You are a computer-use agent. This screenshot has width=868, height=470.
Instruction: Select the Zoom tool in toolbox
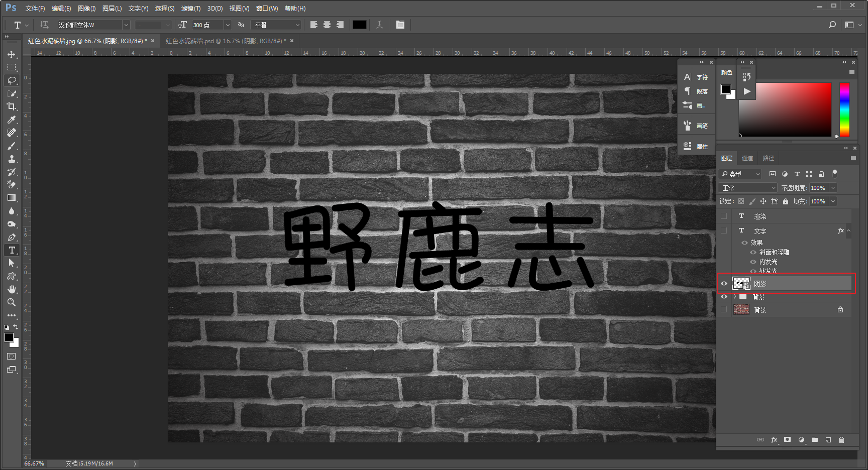coord(12,302)
